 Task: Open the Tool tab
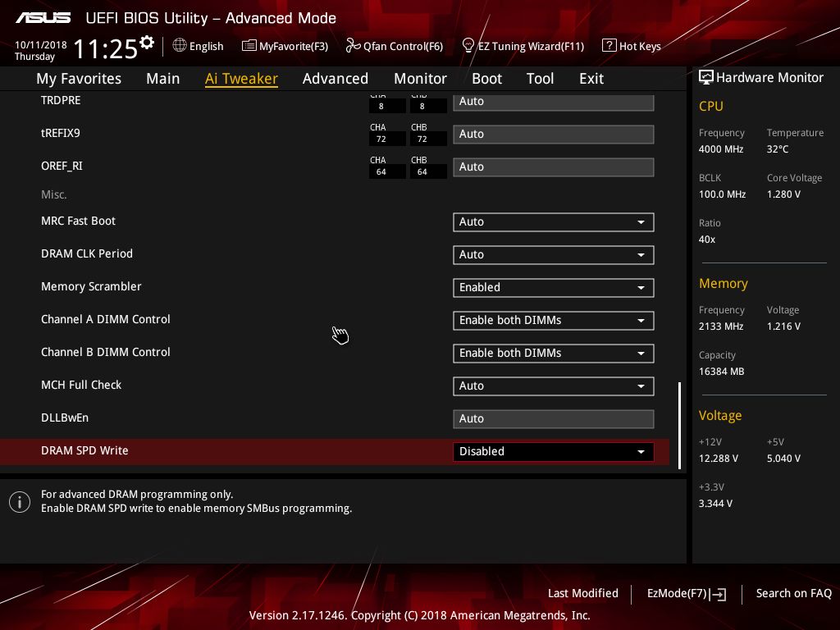(x=540, y=79)
